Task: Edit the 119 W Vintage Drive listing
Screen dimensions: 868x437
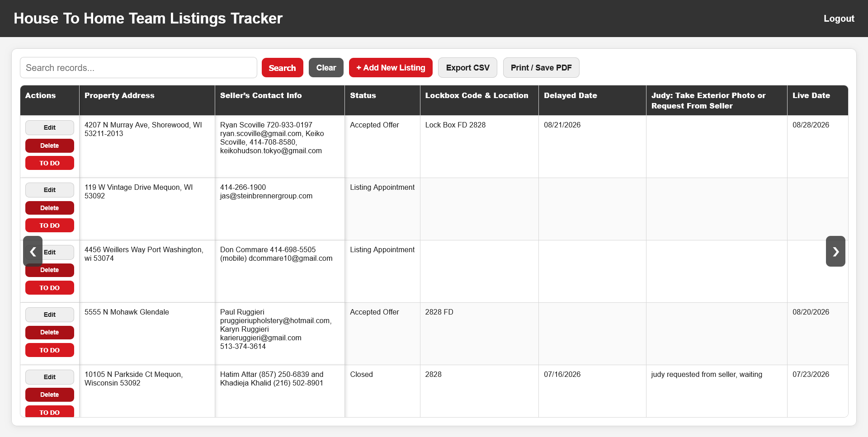Action: point(50,190)
